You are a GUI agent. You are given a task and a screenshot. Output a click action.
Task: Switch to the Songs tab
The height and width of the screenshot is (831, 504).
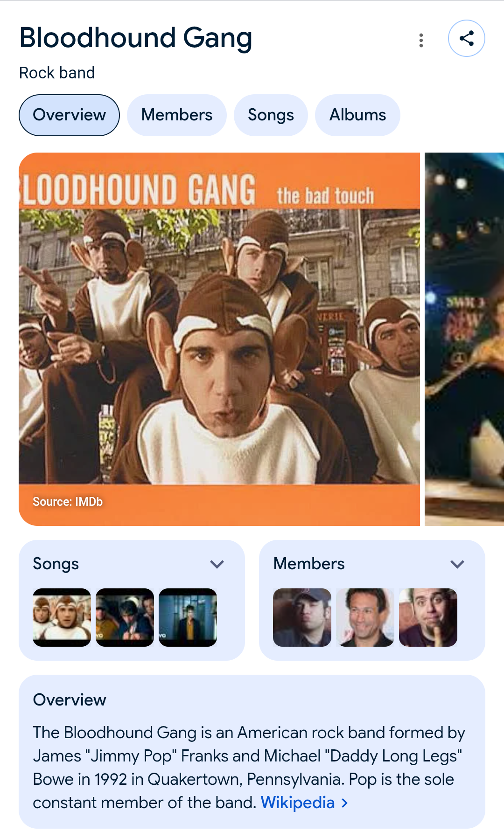point(271,115)
